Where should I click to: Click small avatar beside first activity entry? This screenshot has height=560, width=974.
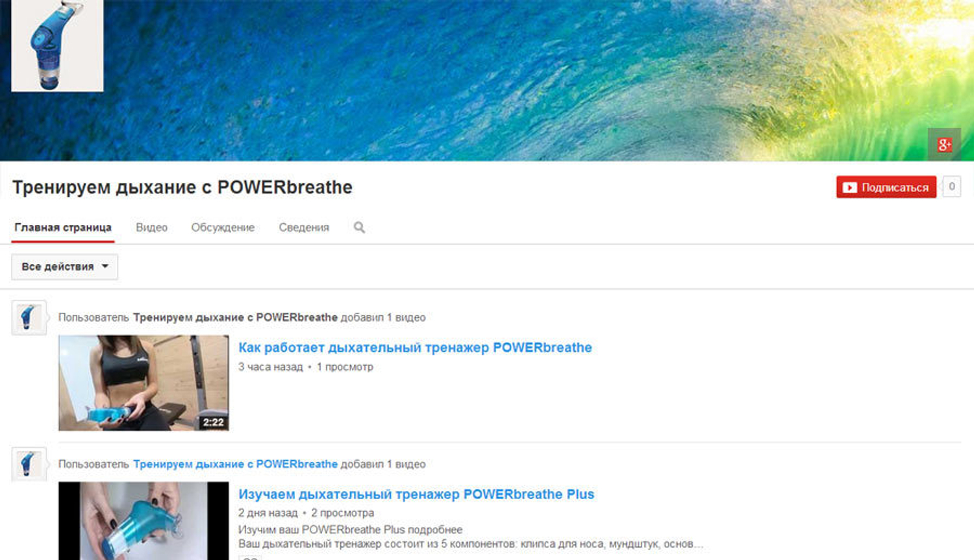tap(29, 318)
